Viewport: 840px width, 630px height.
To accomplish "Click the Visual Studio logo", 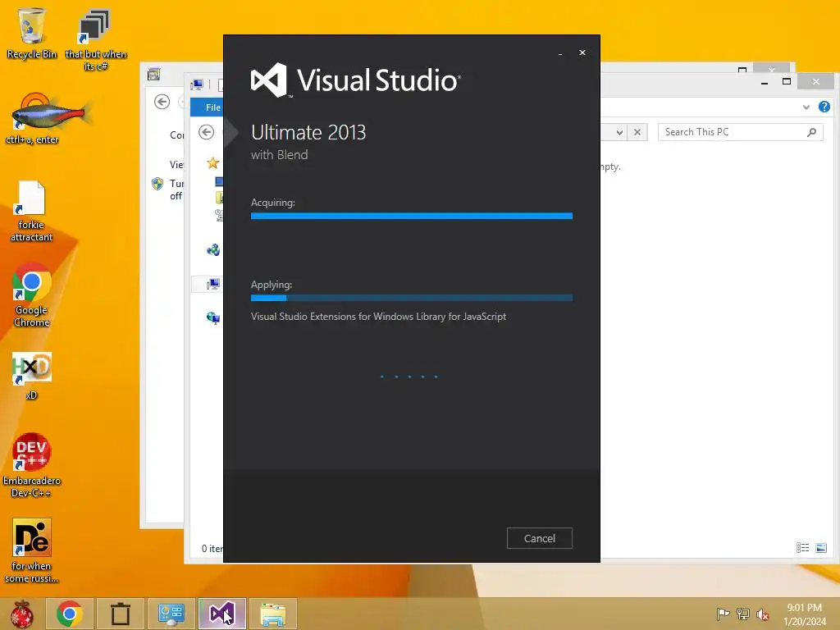I will 356,80.
